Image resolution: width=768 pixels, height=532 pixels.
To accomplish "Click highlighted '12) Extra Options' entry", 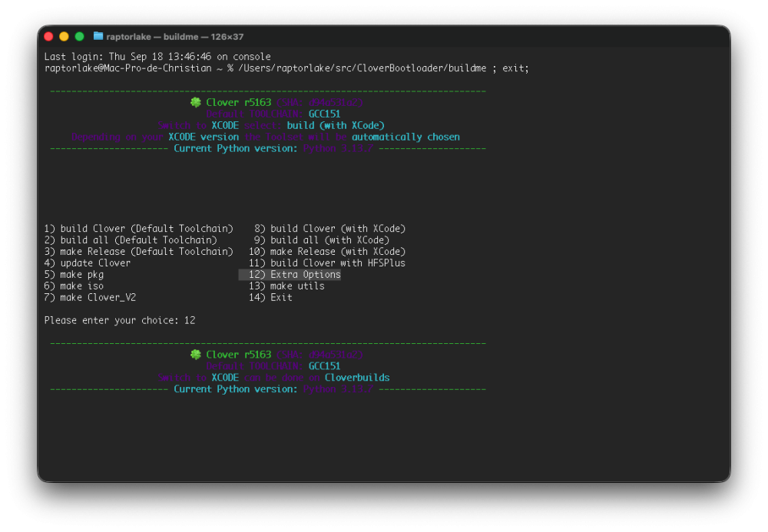I will (290, 275).
